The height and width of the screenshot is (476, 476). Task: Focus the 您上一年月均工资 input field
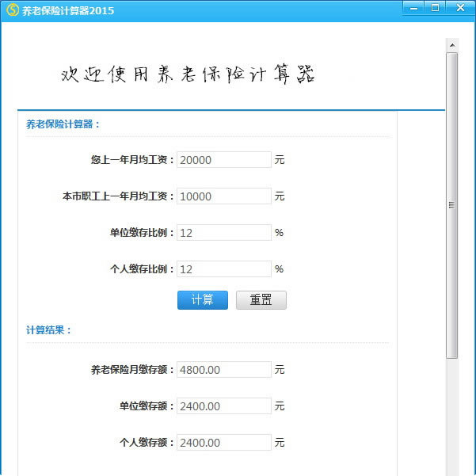pos(224,160)
